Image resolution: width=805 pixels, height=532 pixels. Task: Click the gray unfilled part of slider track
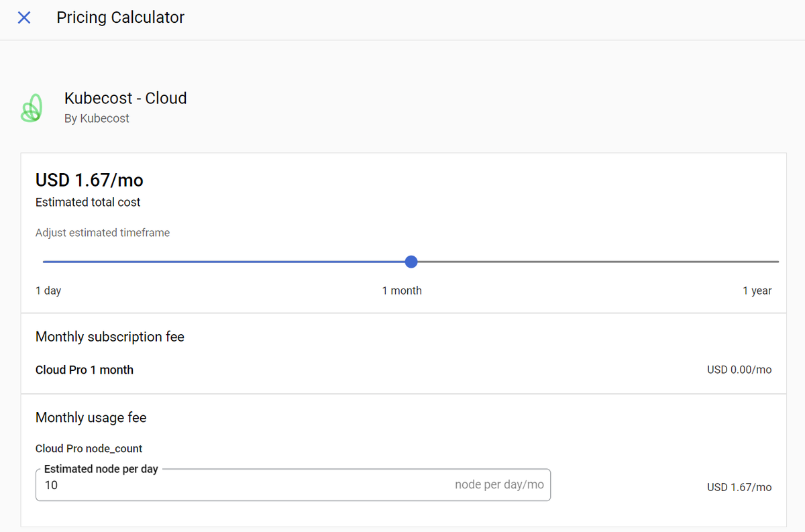point(597,262)
